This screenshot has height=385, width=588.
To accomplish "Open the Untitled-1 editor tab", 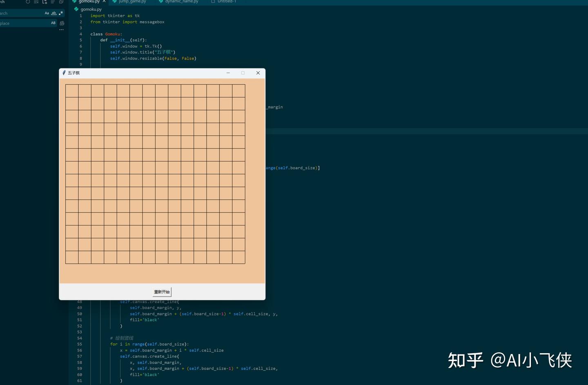I will [x=227, y=2].
